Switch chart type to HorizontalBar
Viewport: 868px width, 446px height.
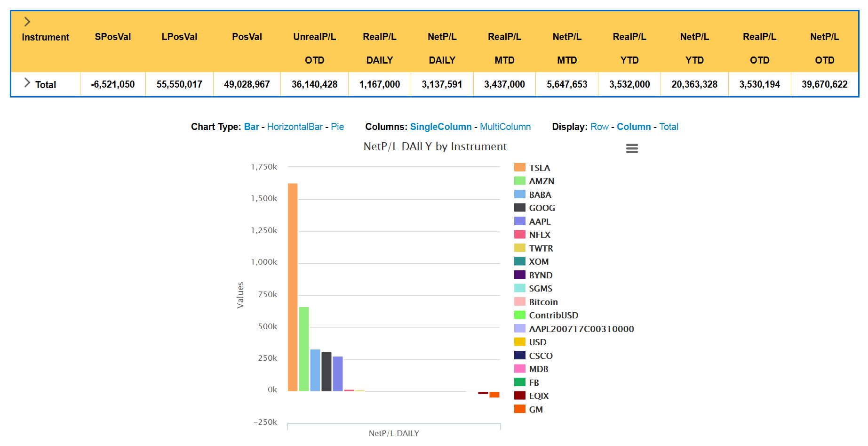295,127
